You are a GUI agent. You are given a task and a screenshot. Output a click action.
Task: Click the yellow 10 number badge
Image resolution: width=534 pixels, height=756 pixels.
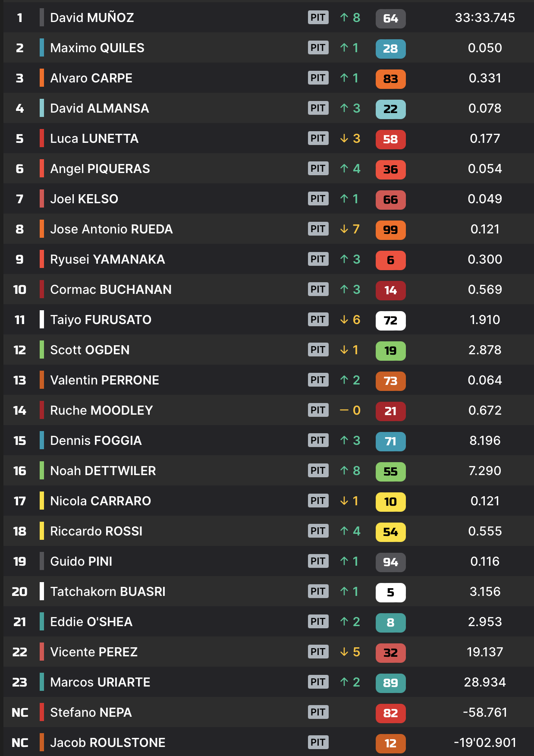[390, 502]
